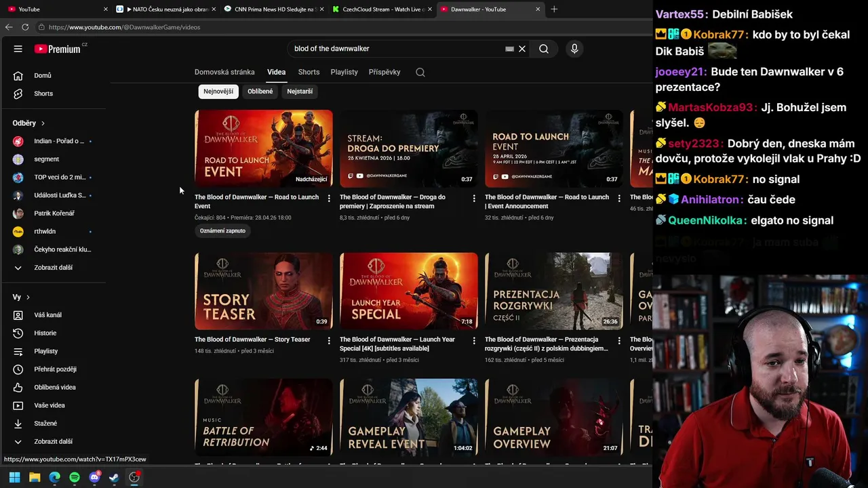Image resolution: width=868 pixels, height=488 pixels.
Task: Select the Nejstarší sort chip
Action: click(300, 91)
